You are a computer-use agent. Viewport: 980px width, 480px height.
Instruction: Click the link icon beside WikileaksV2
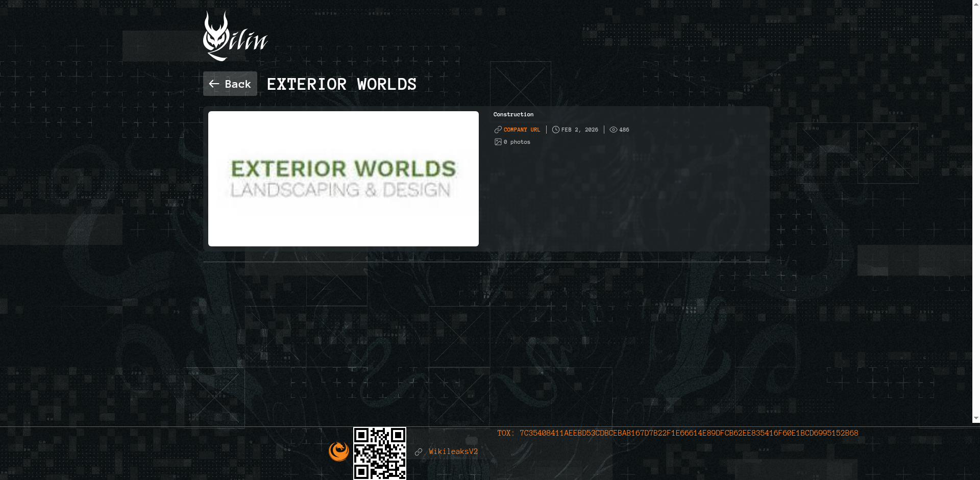click(x=419, y=452)
